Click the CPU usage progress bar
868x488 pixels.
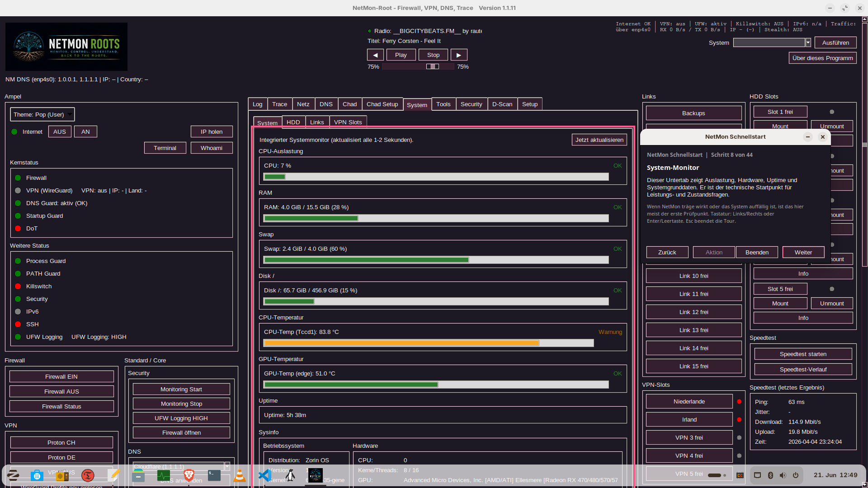pyautogui.click(x=436, y=177)
